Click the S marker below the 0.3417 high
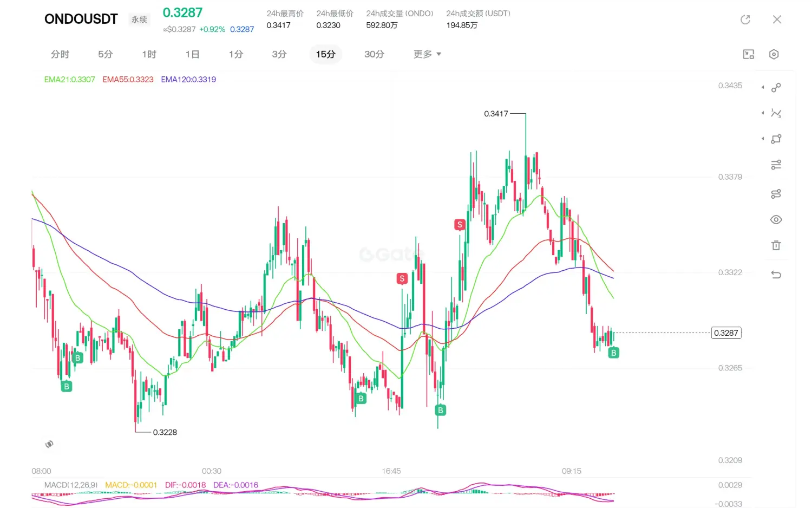The width and height of the screenshot is (812, 508). tap(460, 225)
